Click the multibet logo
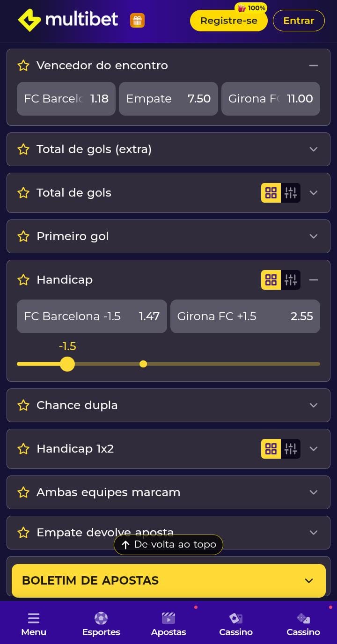The height and width of the screenshot is (644, 337). [x=68, y=20]
